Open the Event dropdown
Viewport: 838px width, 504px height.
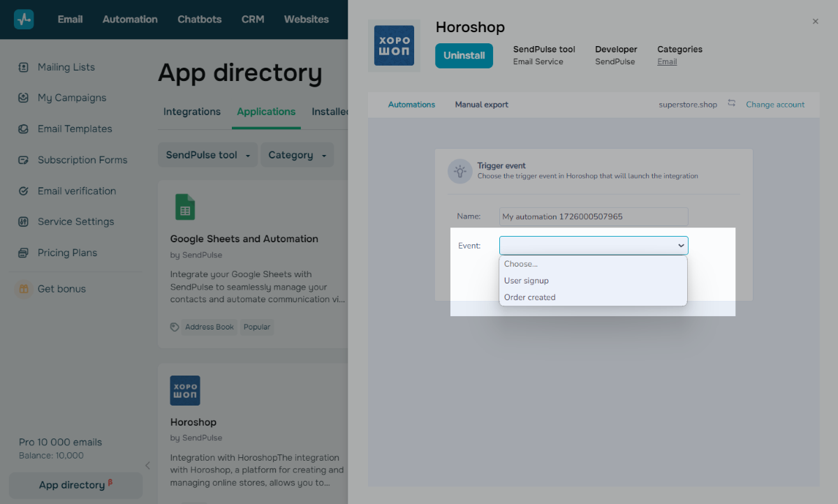click(x=594, y=246)
